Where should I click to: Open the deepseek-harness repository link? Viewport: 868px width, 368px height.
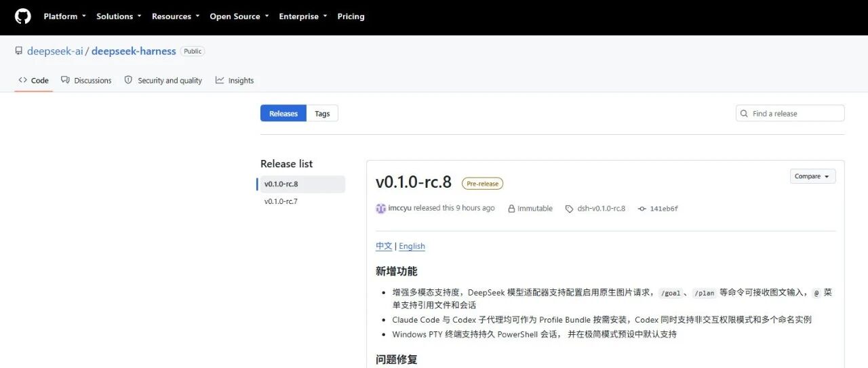coord(134,52)
